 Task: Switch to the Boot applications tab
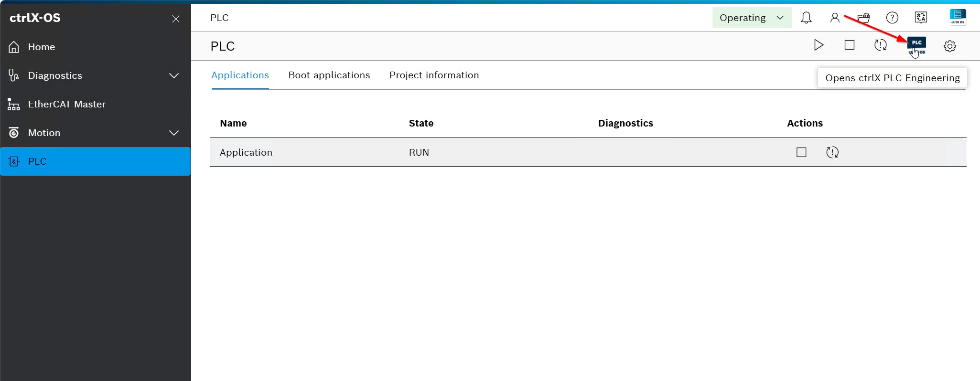point(329,75)
